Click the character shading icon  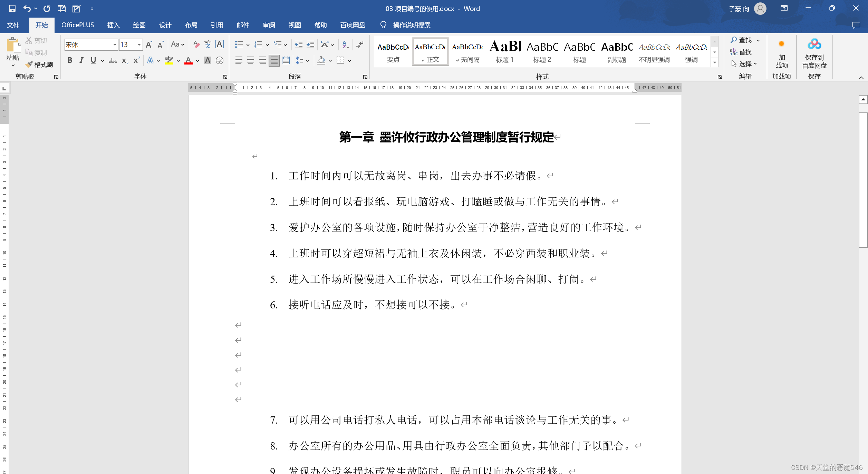click(208, 61)
